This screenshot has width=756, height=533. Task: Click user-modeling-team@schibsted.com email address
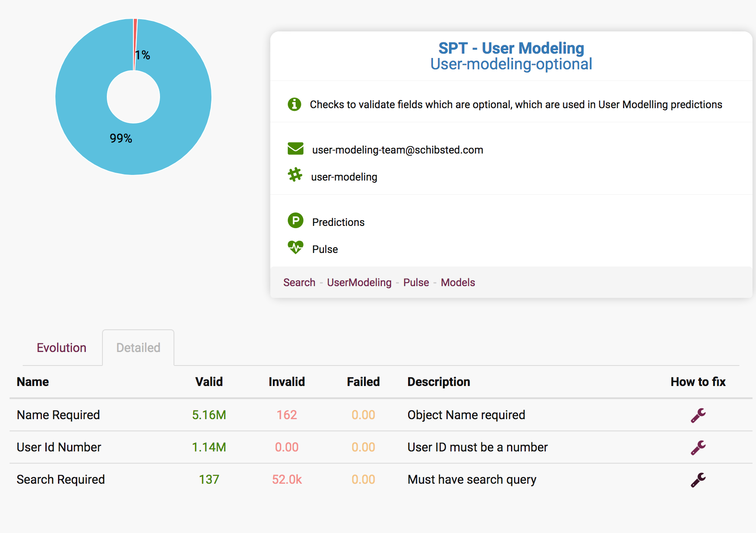pyautogui.click(x=398, y=150)
